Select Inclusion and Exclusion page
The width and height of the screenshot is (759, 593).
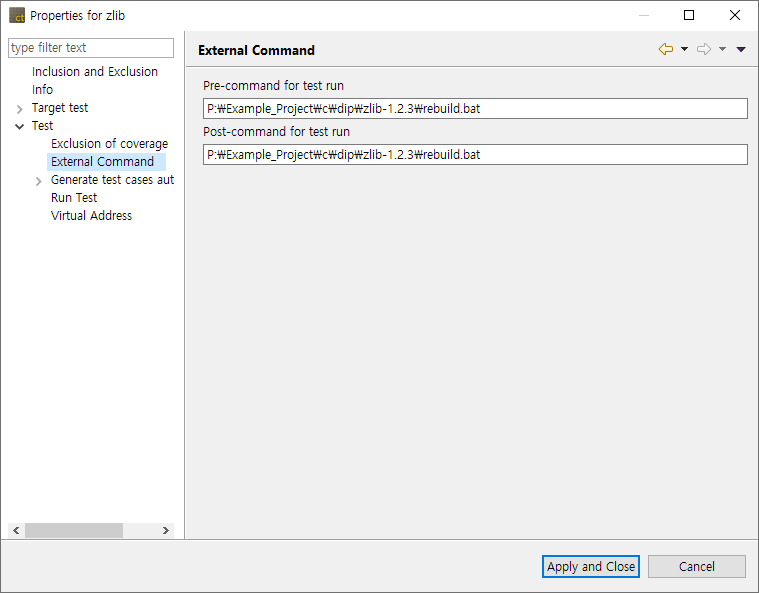click(95, 72)
